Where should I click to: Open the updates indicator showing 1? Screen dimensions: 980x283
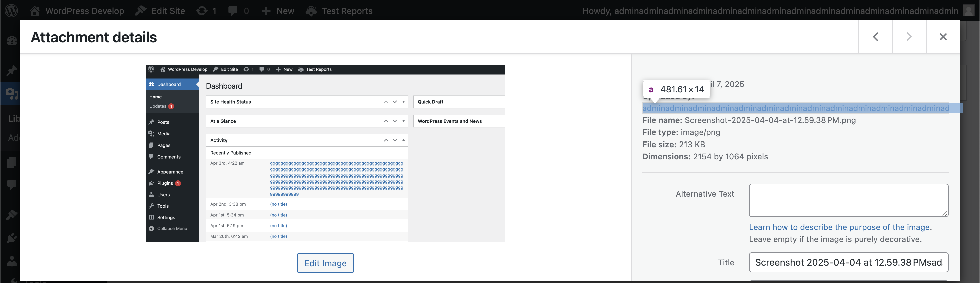coord(206,11)
